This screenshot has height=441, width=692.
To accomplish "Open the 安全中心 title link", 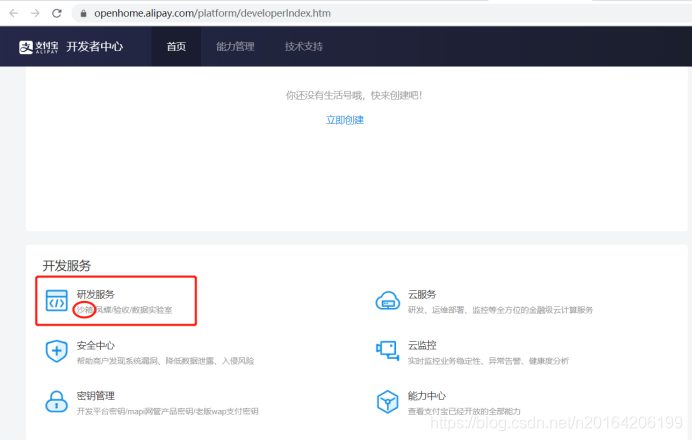I will (x=95, y=345).
